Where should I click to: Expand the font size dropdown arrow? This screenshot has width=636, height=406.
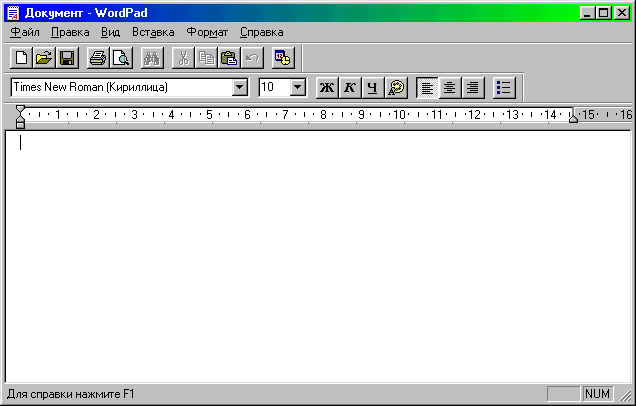click(x=297, y=87)
